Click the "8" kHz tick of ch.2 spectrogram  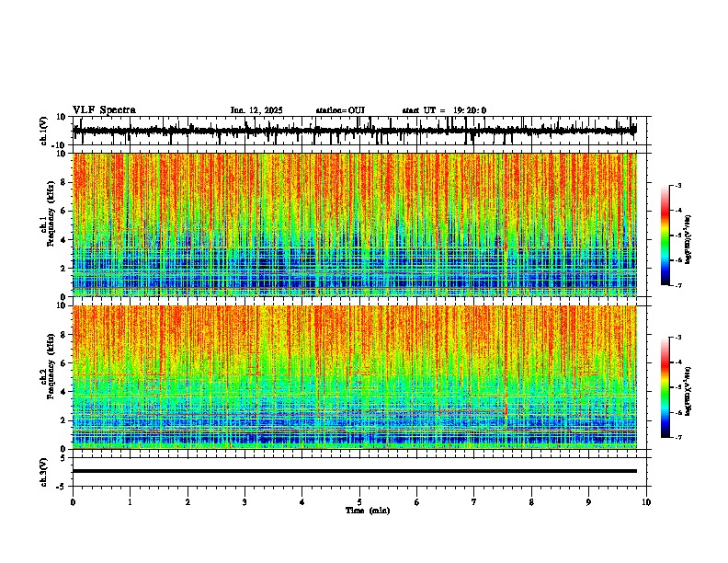(63, 335)
